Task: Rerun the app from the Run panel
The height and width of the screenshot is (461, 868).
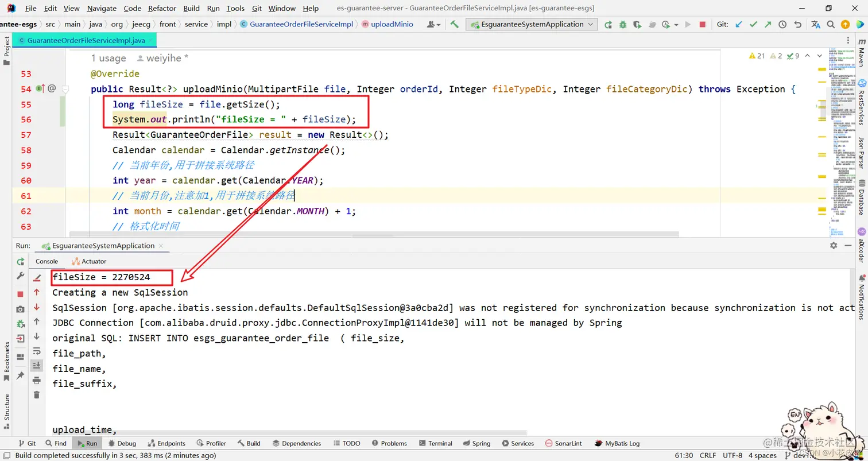Action: 21,261
